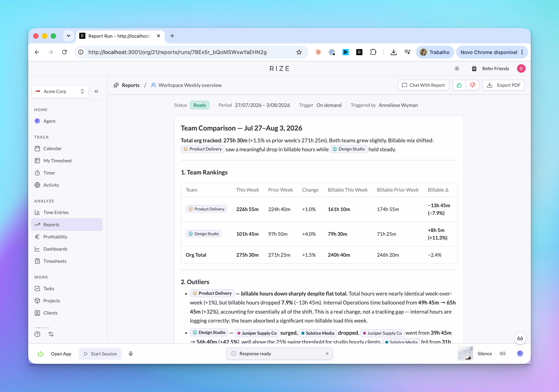Click the Silence sound label
This screenshot has height=392, width=559.
[485, 354]
